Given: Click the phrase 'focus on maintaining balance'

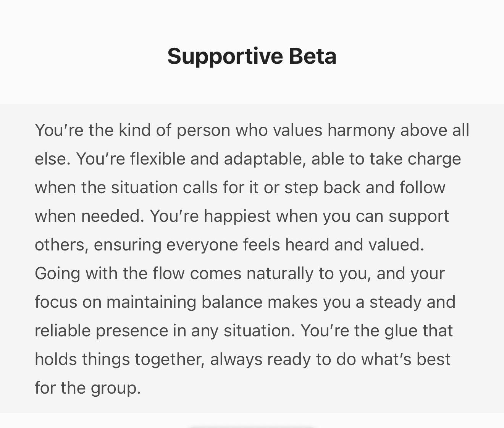Looking at the screenshot, I should tap(148, 302).
